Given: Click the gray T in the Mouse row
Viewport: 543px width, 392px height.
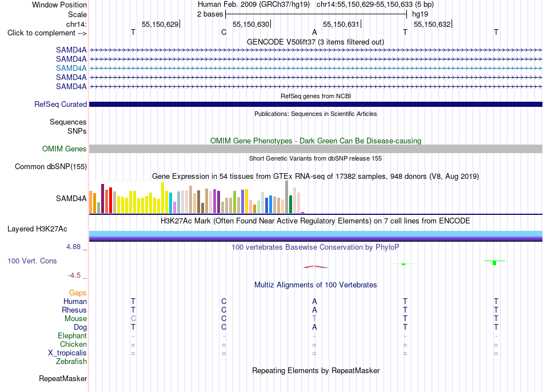Looking at the screenshot, I should 314,319.
